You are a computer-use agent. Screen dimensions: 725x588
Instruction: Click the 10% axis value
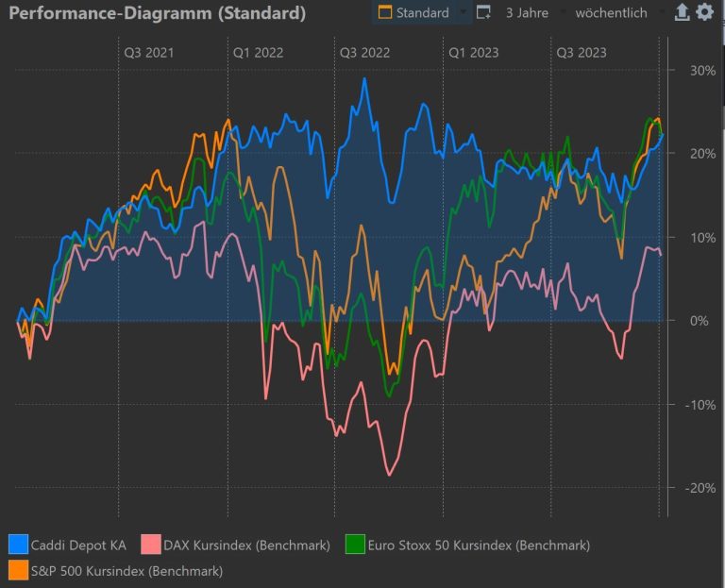(x=702, y=238)
